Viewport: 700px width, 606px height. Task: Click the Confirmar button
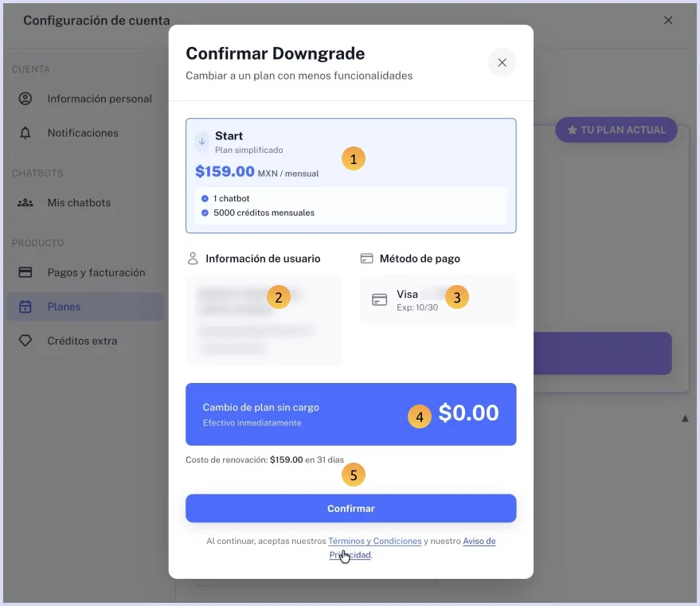point(350,508)
